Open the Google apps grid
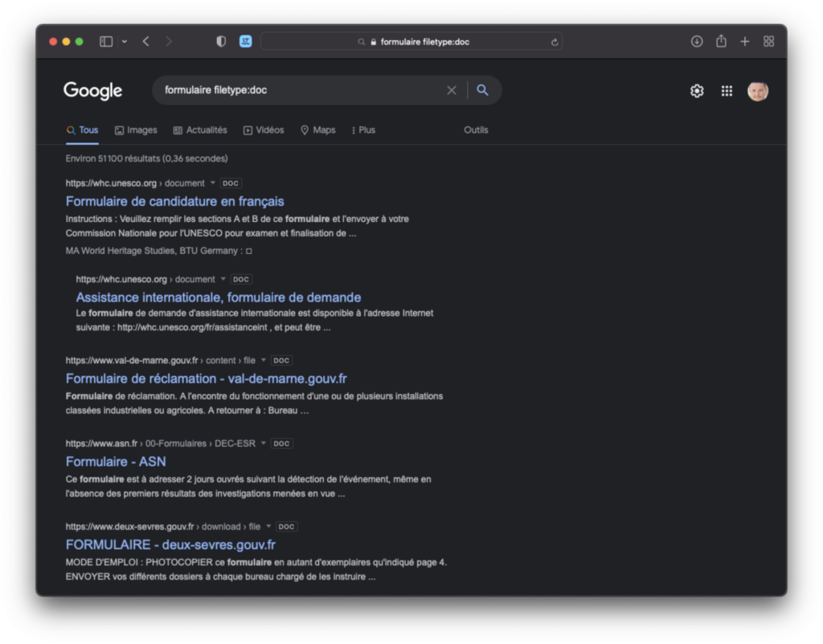This screenshot has height=644, width=823. click(727, 91)
